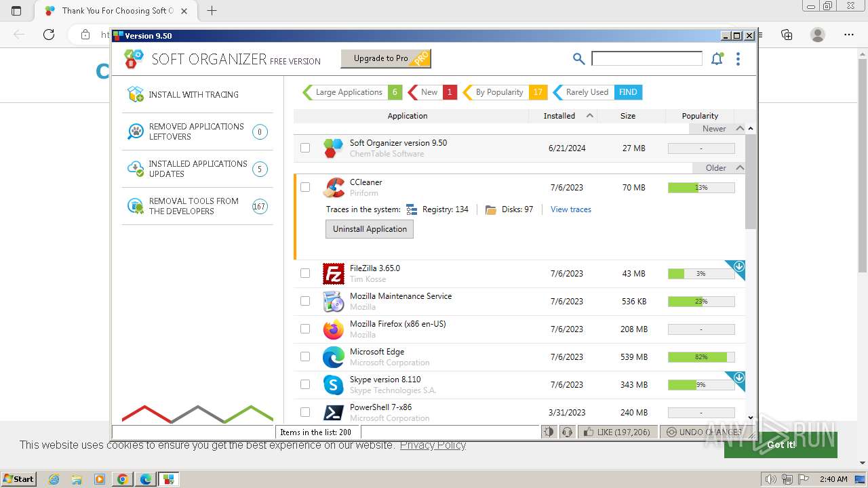
Task: Click Uninstall Application for CCleaner
Action: tap(370, 229)
